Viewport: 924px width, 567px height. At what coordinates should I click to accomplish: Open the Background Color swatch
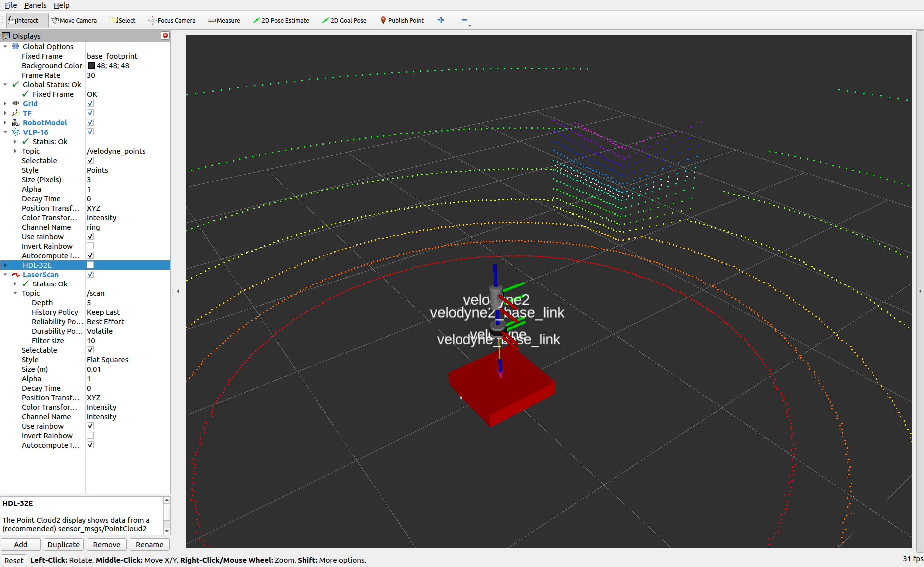click(91, 65)
